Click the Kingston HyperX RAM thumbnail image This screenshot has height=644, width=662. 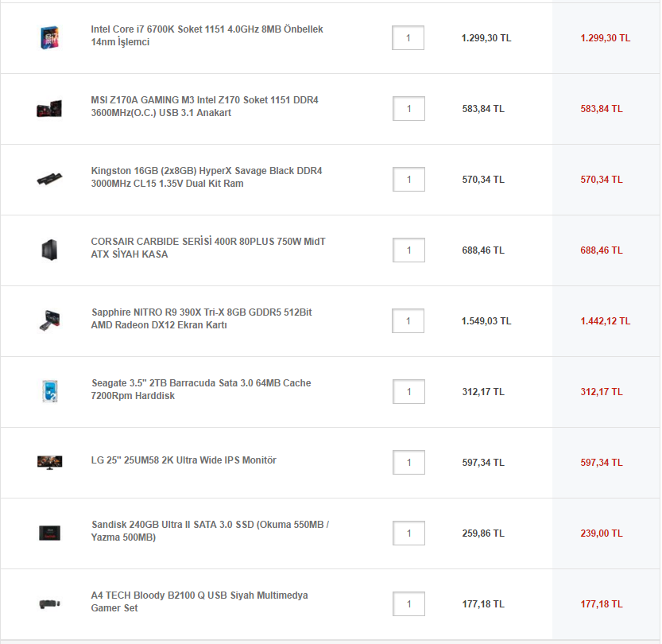click(x=49, y=179)
